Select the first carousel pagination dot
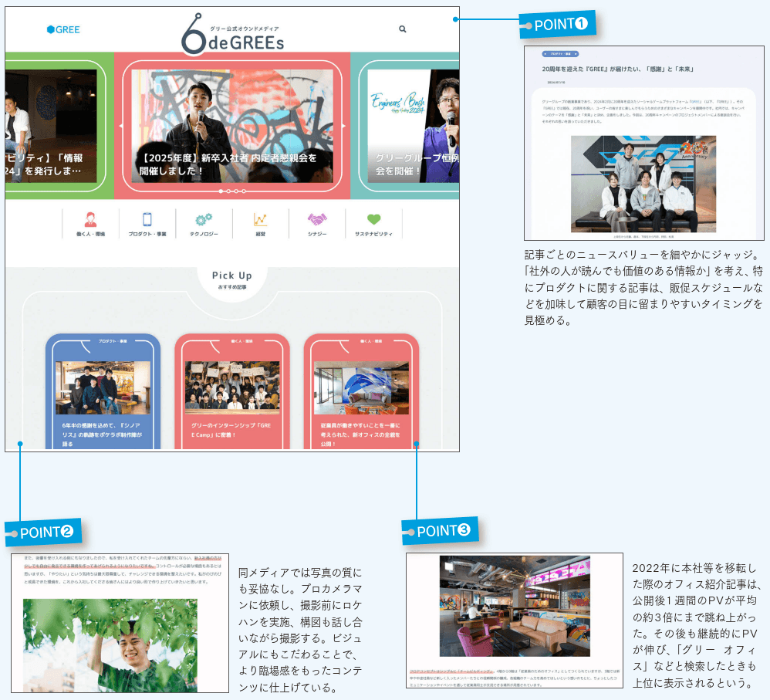 coord(221,191)
